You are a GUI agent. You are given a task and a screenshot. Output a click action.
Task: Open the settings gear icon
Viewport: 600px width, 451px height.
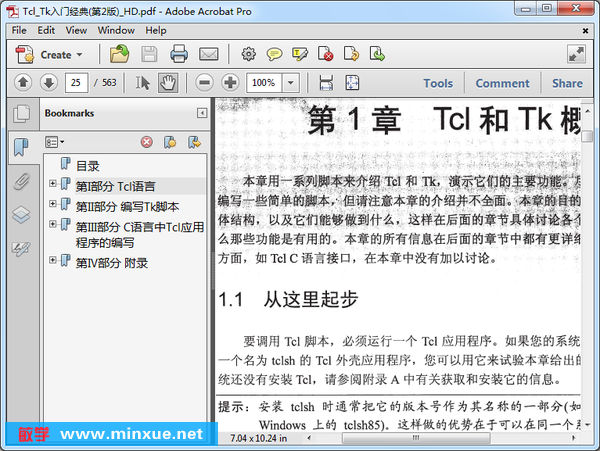pyautogui.click(x=249, y=54)
